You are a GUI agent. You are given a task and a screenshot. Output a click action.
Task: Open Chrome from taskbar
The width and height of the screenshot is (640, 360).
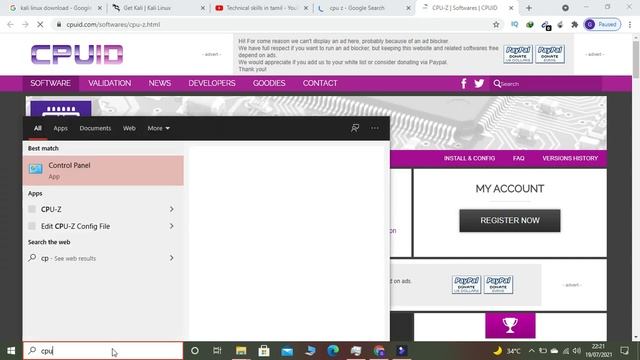pyautogui.click(x=379, y=351)
